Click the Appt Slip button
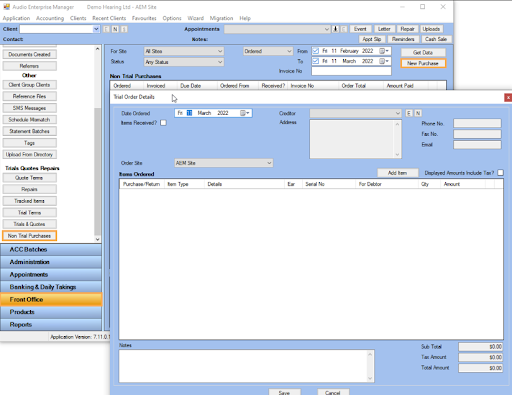 tap(372, 39)
